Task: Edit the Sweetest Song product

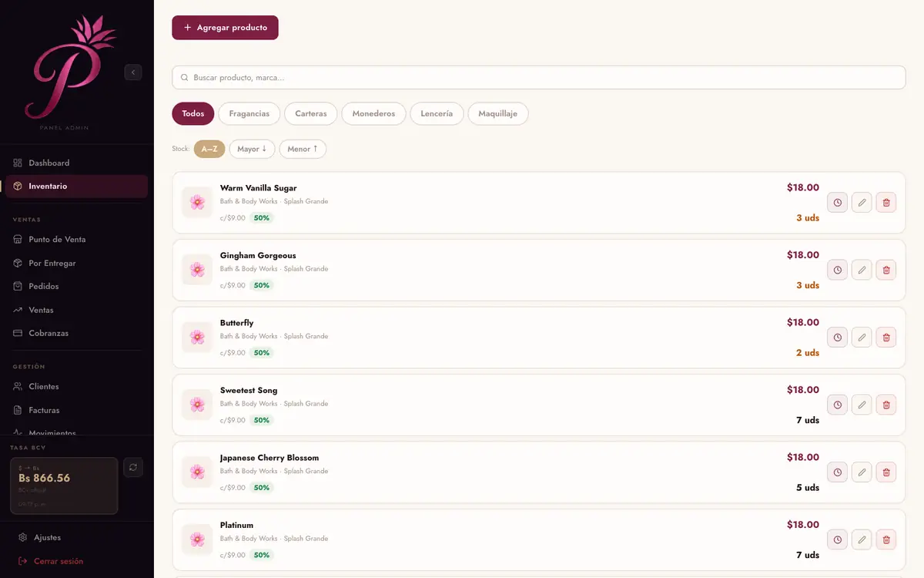Action: [x=862, y=405]
